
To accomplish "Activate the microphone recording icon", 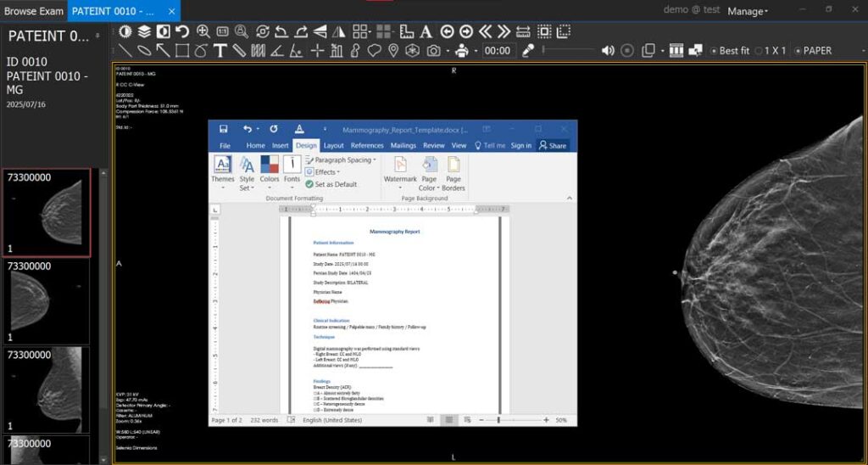I will (x=529, y=50).
